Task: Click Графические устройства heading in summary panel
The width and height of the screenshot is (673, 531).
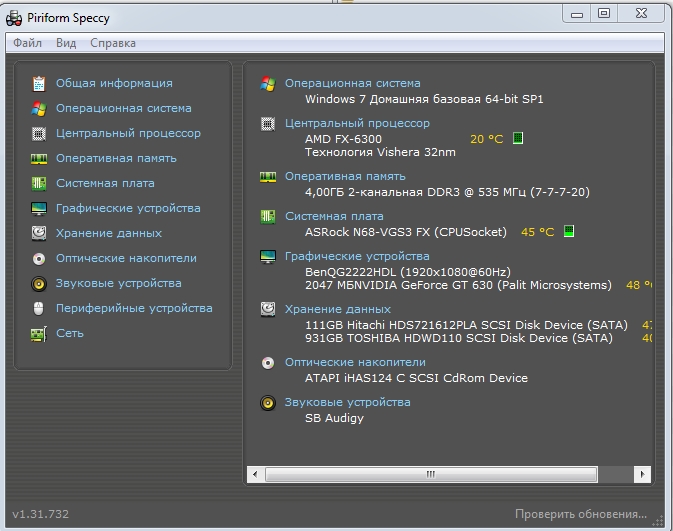Action: pos(357,256)
